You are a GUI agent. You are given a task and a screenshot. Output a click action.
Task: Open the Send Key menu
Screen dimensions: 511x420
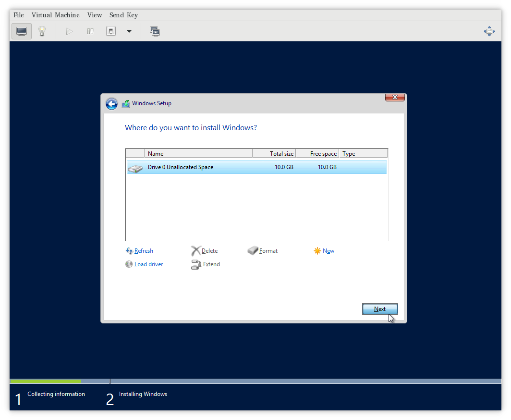(x=123, y=15)
